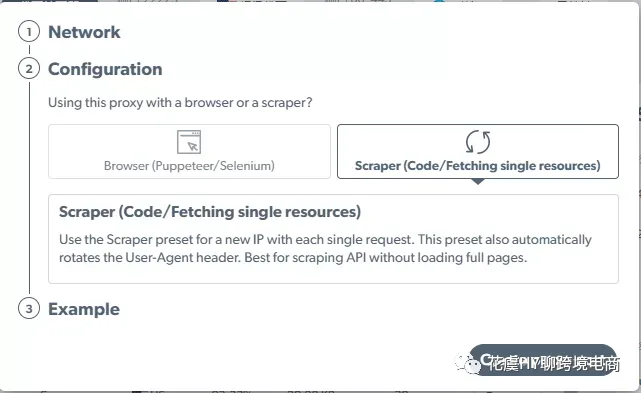Click the step 1 circle icon
641x393 pixels.
click(x=29, y=32)
